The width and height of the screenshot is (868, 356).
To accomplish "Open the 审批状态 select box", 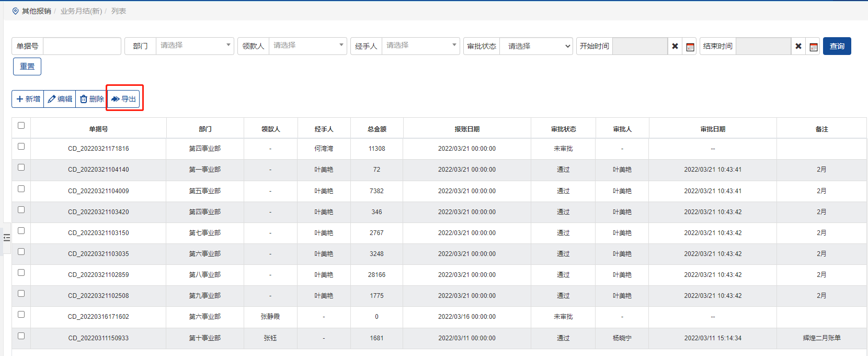I will pos(536,47).
